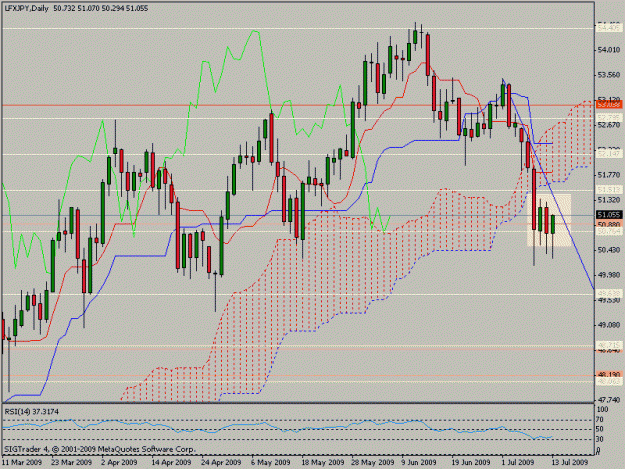Click the 11 Mar 2009 date label

coord(22,462)
